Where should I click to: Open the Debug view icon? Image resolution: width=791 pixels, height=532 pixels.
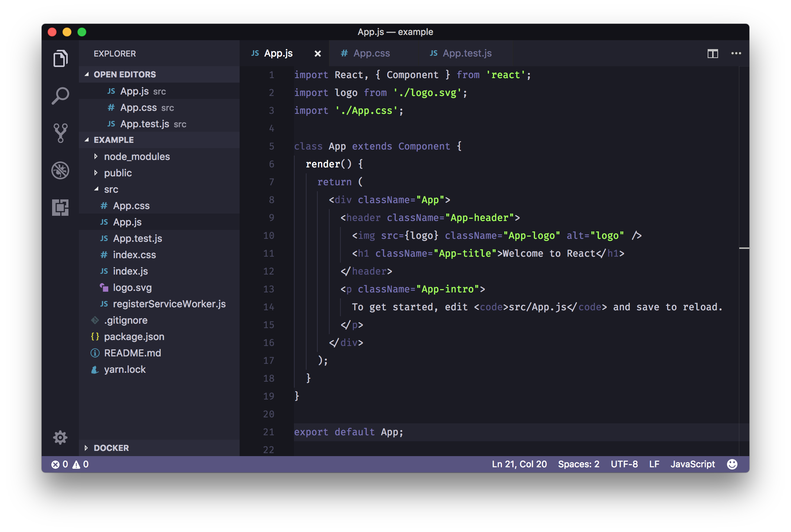tap(60, 170)
